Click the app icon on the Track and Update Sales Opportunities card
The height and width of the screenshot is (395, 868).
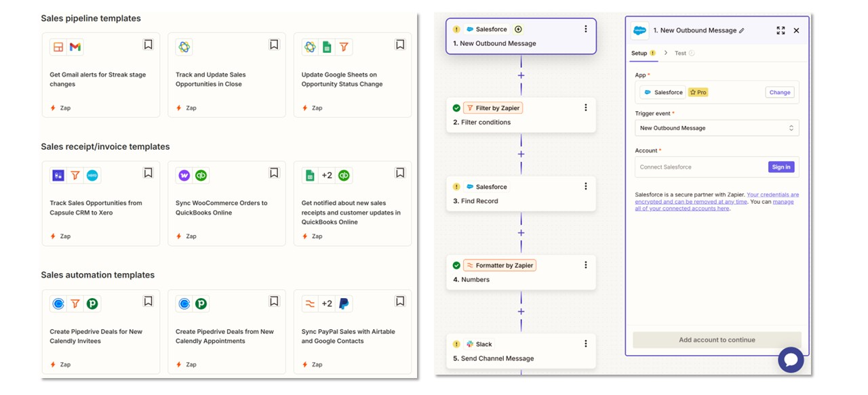pos(184,47)
